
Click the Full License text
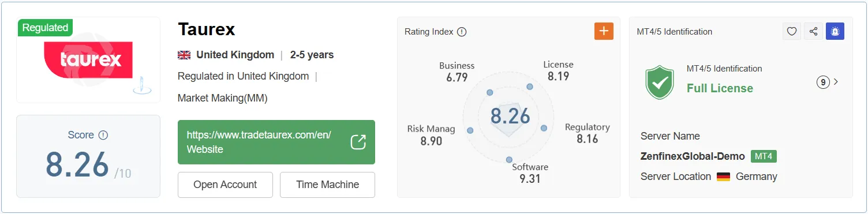[x=720, y=88]
